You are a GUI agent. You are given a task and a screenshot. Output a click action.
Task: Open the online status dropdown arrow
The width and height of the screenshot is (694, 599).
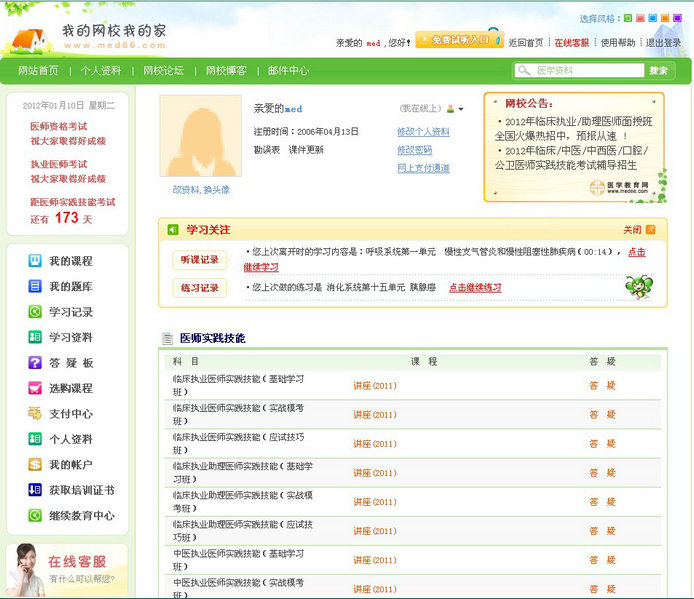pos(461,109)
